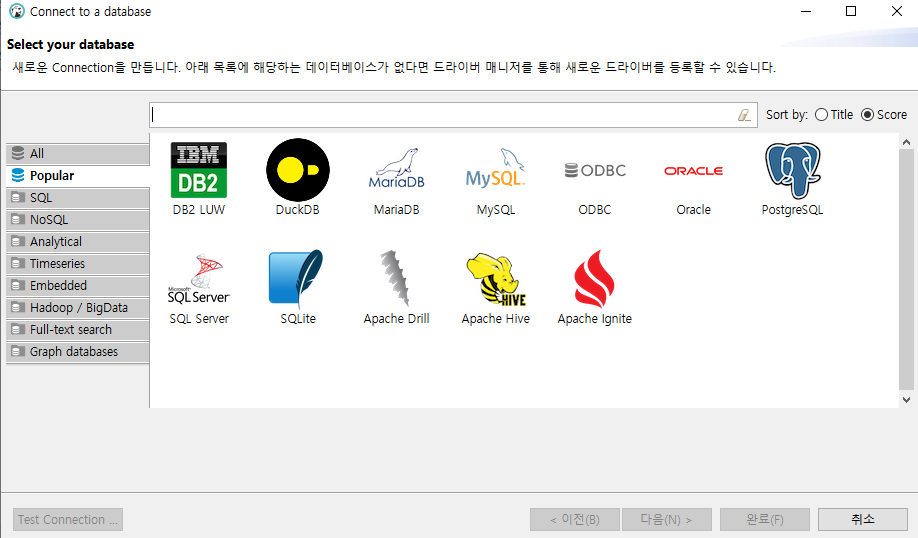Choose the ODBC connection type
The height and width of the screenshot is (538, 918).
[x=594, y=170]
